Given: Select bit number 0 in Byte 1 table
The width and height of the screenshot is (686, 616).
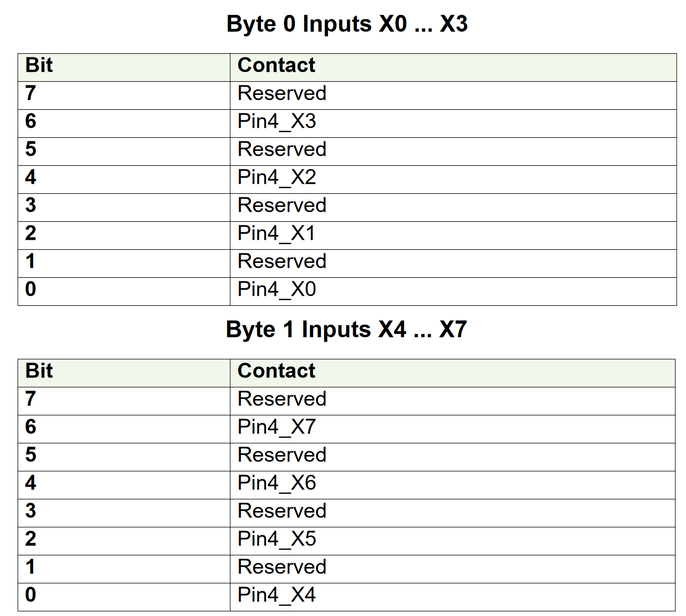Looking at the screenshot, I should (31, 595).
